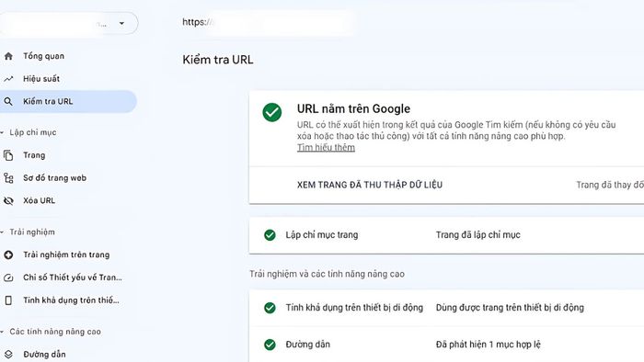Image resolution: width=644 pixels, height=362 pixels.
Task: Select Kiểm tra URL sidebar item
Action: tap(68, 101)
